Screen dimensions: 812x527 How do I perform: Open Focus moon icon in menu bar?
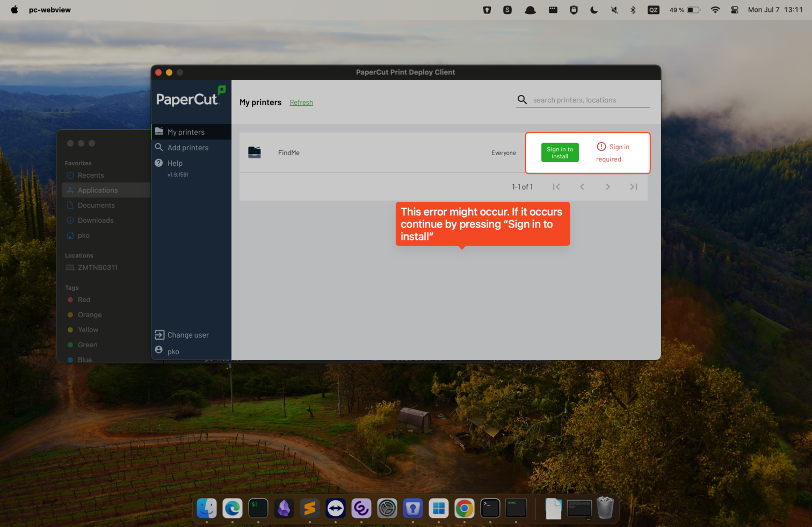click(594, 10)
